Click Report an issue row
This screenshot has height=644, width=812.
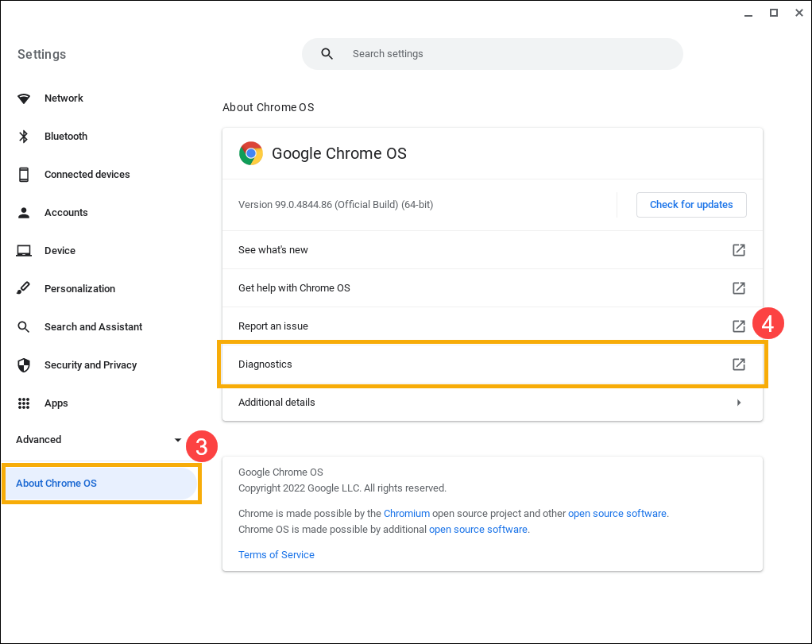493,326
